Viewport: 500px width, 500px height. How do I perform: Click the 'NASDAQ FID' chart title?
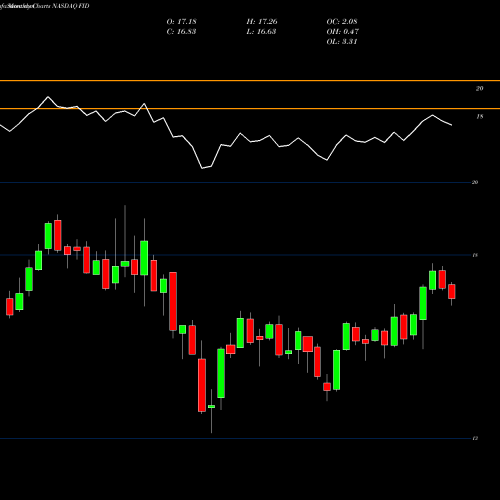(x=71, y=6)
